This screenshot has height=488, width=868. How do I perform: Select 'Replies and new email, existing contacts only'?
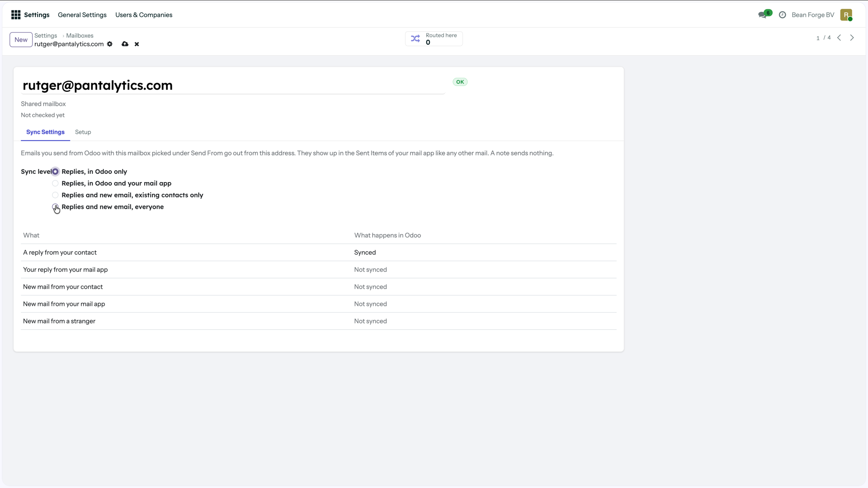55,195
